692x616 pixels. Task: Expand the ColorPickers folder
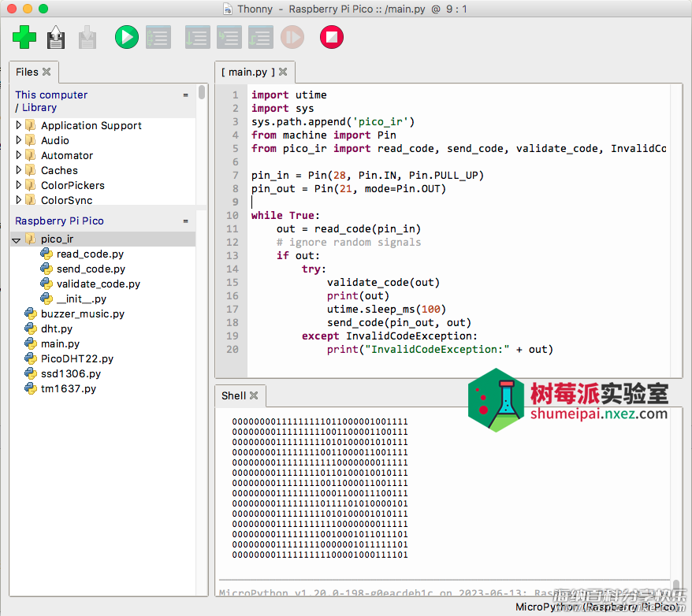pyautogui.click(x=18, y=185)
